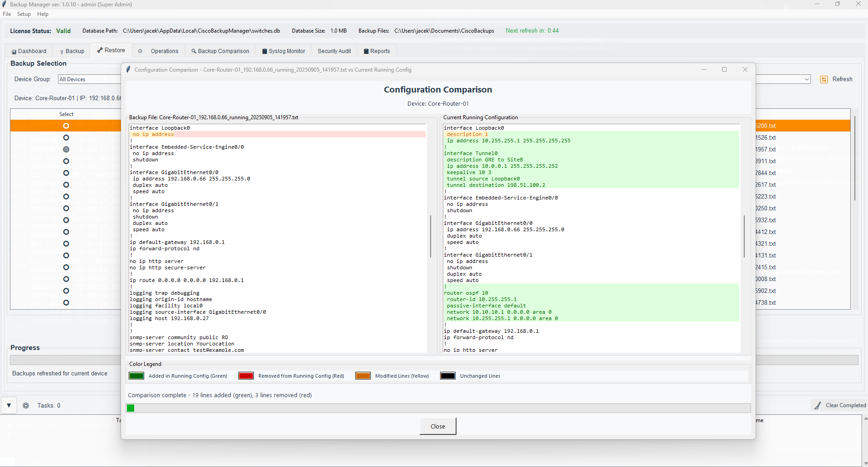Click the 'snmp-server community public RO' line

click(x=179, y=337)
